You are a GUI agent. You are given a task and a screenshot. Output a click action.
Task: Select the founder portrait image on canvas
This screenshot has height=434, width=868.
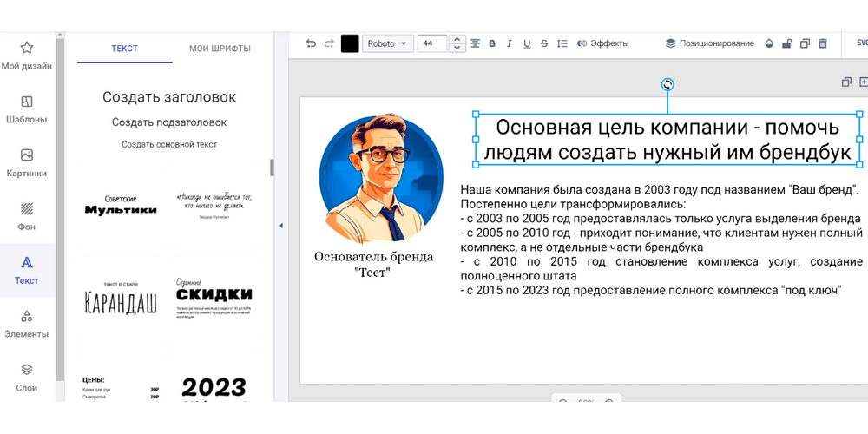[381, 178]
